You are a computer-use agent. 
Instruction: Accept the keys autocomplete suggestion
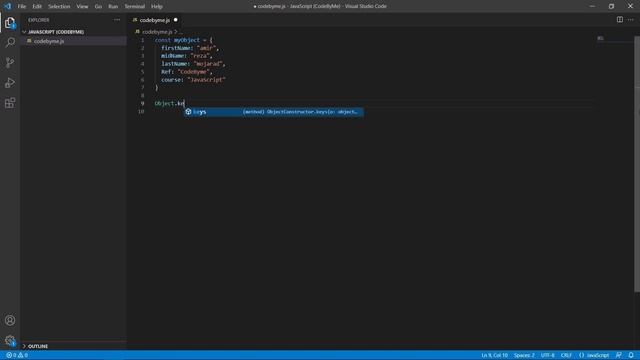(x=273, y=111)
